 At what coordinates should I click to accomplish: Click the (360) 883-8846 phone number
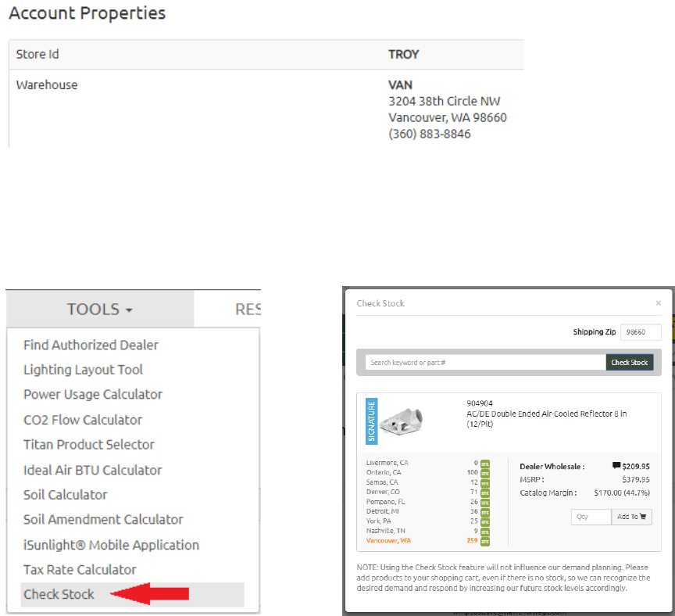click(x=430, y=134)
